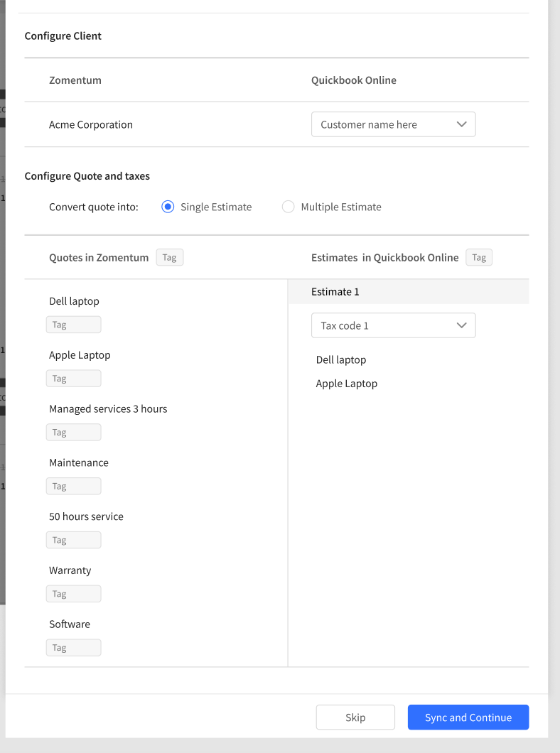This screenshot has height=753, width=560.
Task: Click the Warranty quote item
Action: [x=70, y=570]
